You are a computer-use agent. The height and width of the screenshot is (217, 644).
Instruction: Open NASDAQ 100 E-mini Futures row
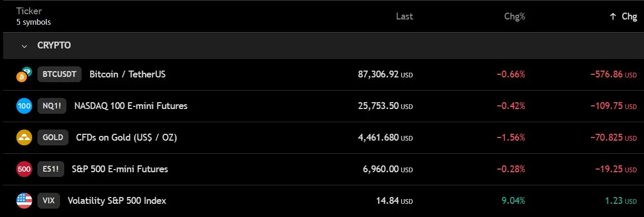click(x=322, y=106)
